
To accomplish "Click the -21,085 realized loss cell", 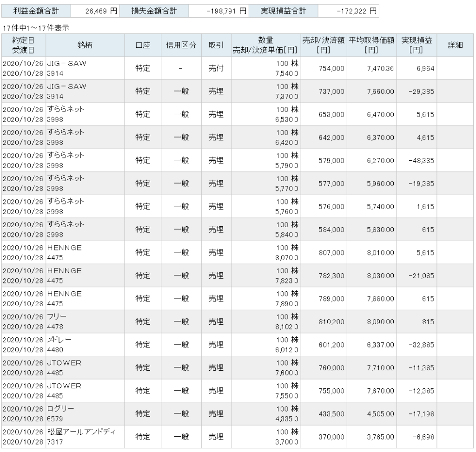I will [416, 276].
